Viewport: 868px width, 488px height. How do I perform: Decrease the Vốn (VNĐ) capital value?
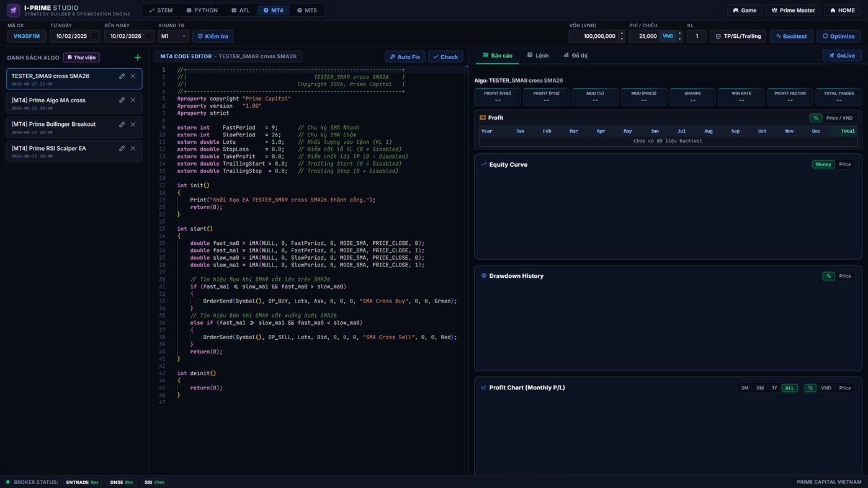coord(622,39)
